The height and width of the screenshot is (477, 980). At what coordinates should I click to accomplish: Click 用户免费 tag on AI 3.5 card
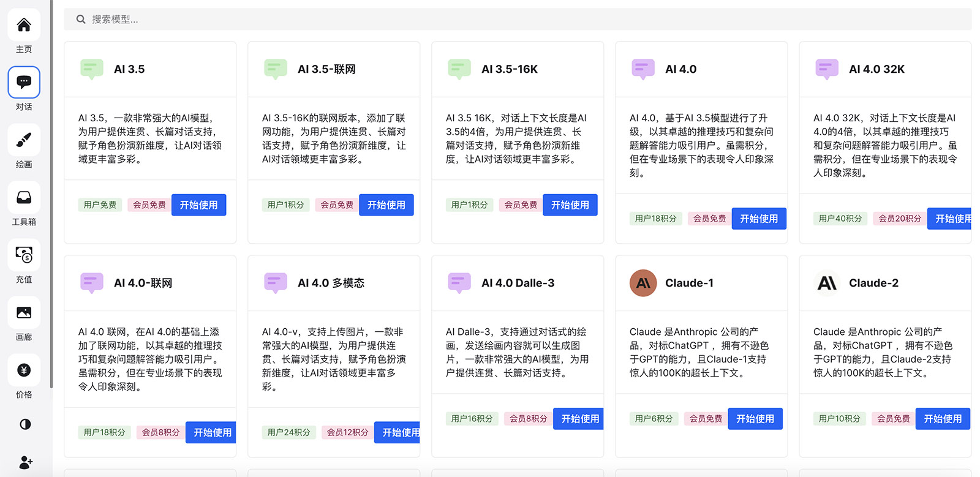100,205
